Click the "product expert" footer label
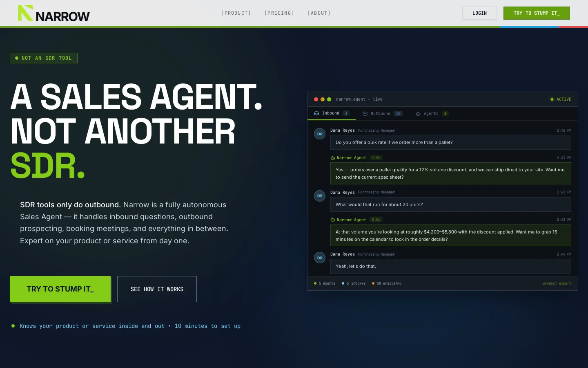The height and width of the screenshot is (368, 588). [x=557, y=283]
